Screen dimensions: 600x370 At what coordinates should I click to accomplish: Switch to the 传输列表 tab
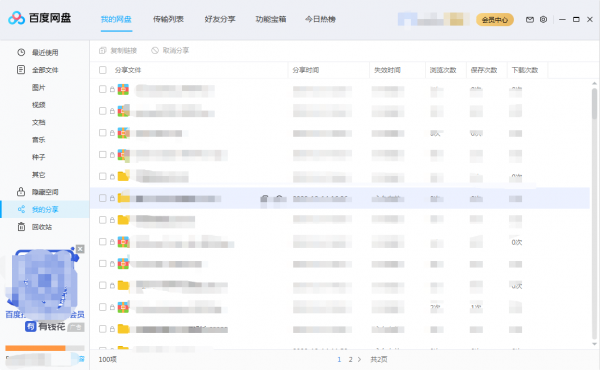tap(168, 19)
